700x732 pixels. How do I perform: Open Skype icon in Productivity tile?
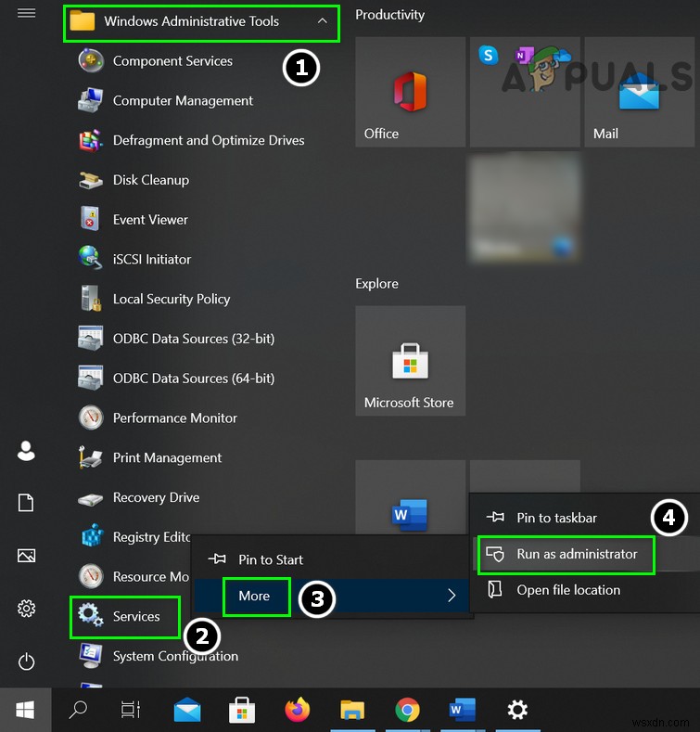pos(488,55)
